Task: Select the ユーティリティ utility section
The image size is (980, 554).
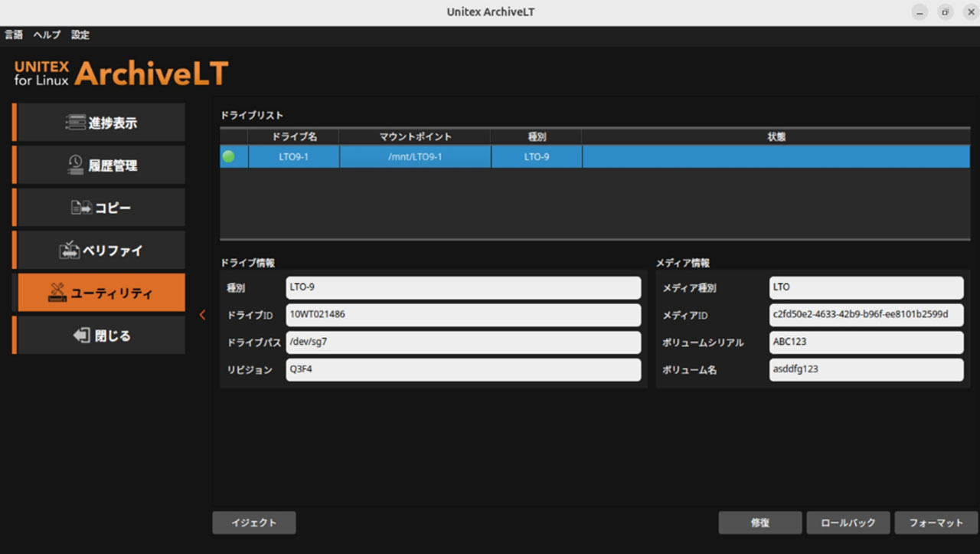Action: coord(100,293)
